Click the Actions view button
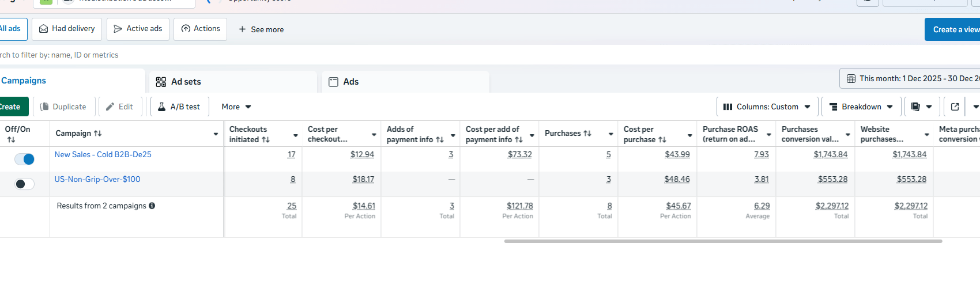 tap(201, 29)
